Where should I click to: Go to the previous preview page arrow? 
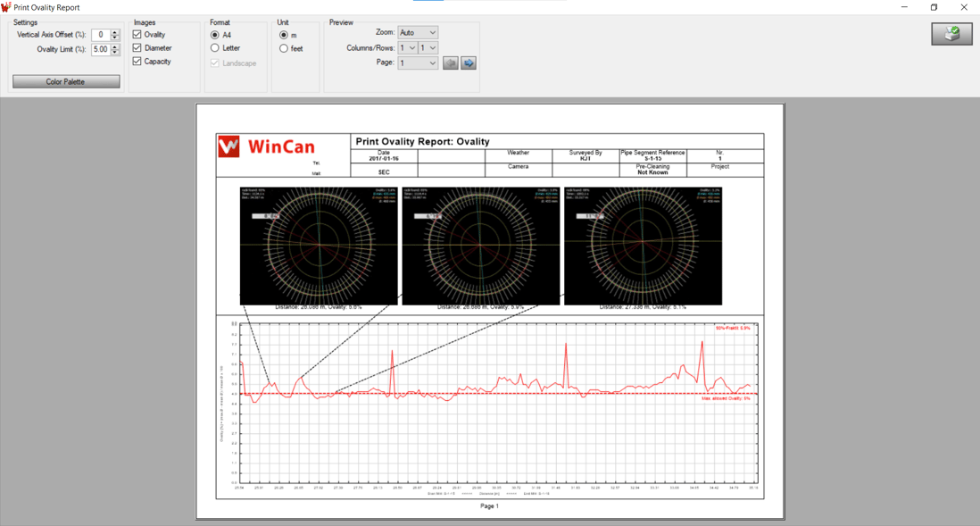coord(451,63)
